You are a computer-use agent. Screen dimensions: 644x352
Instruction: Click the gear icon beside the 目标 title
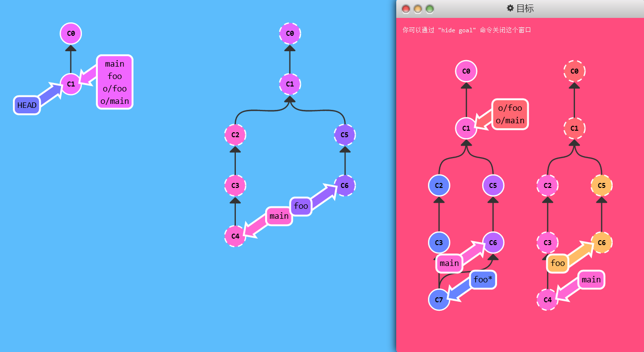(x=510, y=8)
